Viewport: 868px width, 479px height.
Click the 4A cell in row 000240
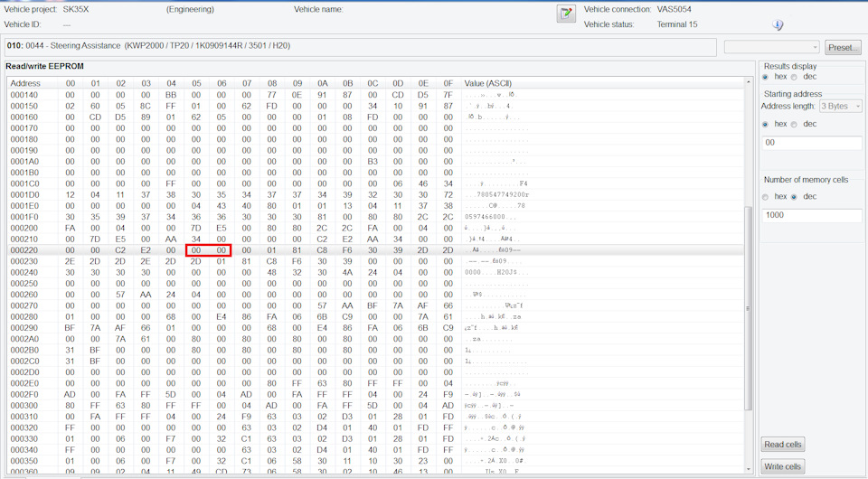click(x=347, y=272)
